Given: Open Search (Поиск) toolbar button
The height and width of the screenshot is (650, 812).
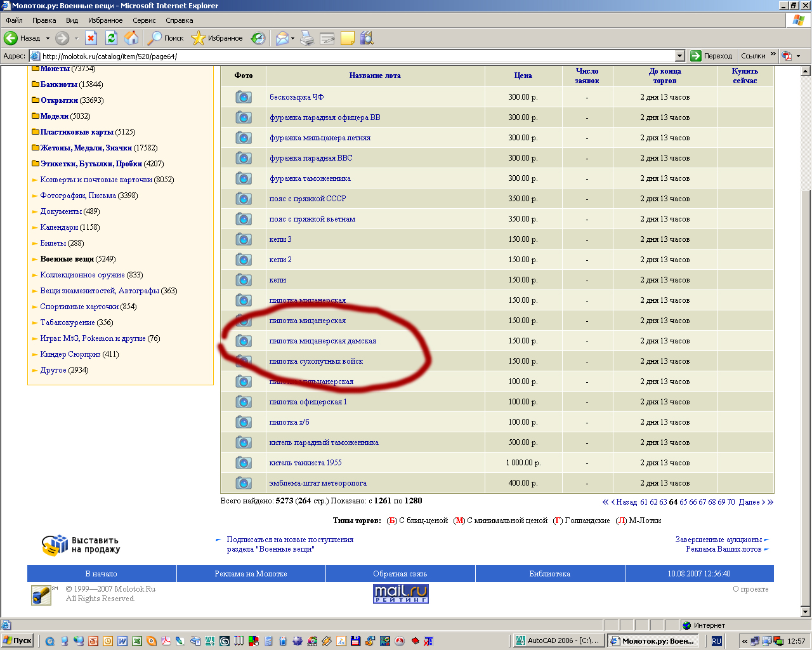Looking at the screenshot, I should 165,38.
